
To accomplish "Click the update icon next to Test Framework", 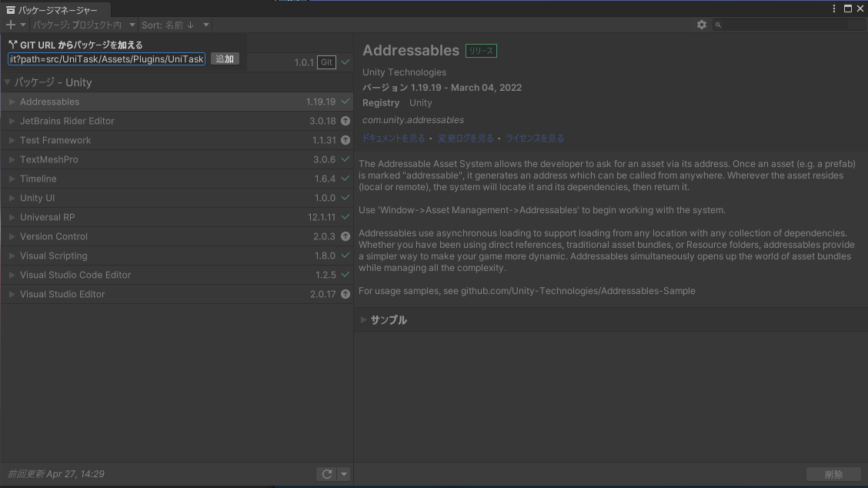I will [345, 139].
